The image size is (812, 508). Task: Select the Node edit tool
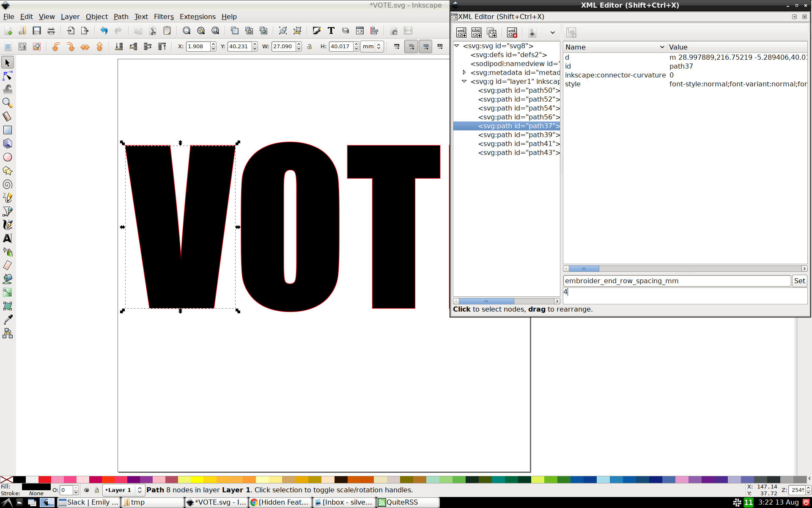[x=8, y=76]
